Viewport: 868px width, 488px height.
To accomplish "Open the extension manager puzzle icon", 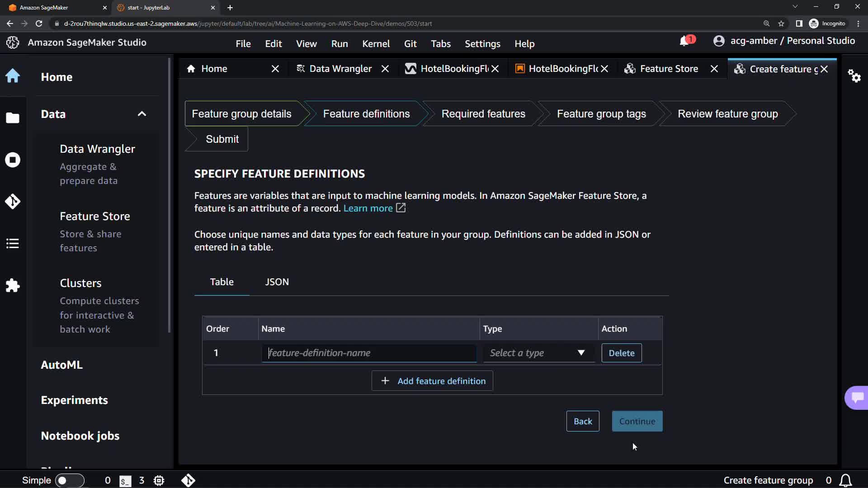I will pos(13,286).
